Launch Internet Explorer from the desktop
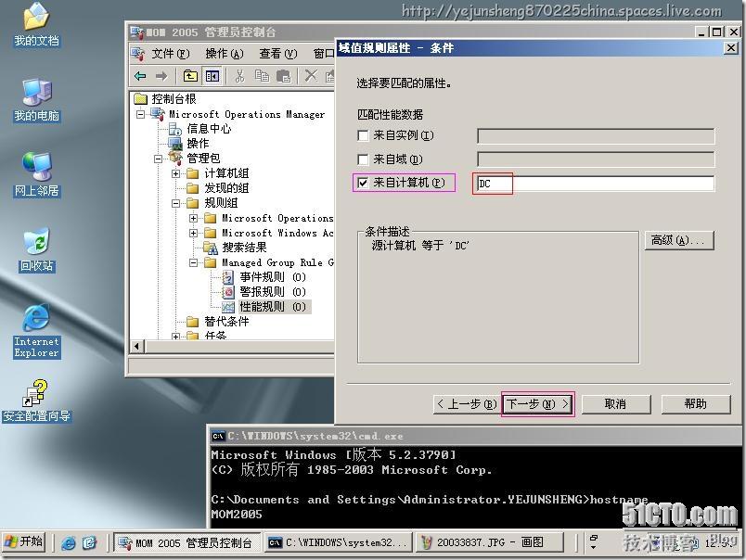Image resolution: width=746 pixels, height=560 pixels. (x=36, y=331)
